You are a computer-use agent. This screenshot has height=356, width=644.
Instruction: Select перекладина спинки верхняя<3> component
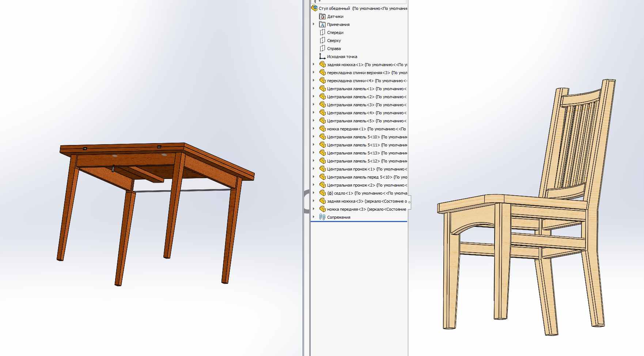358,73
